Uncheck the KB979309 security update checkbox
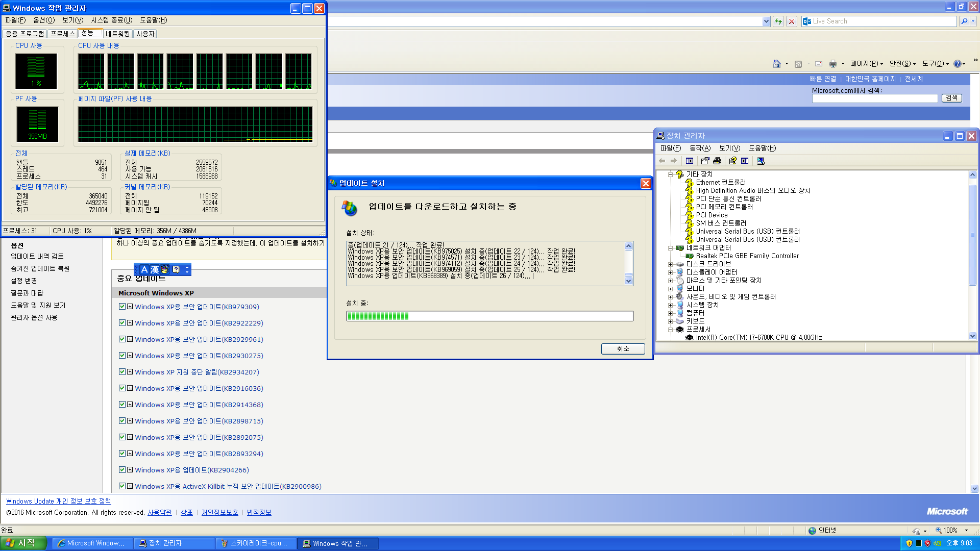Image resolution: width=980 pixels, height=551 pixels. [x=122, y=307]
